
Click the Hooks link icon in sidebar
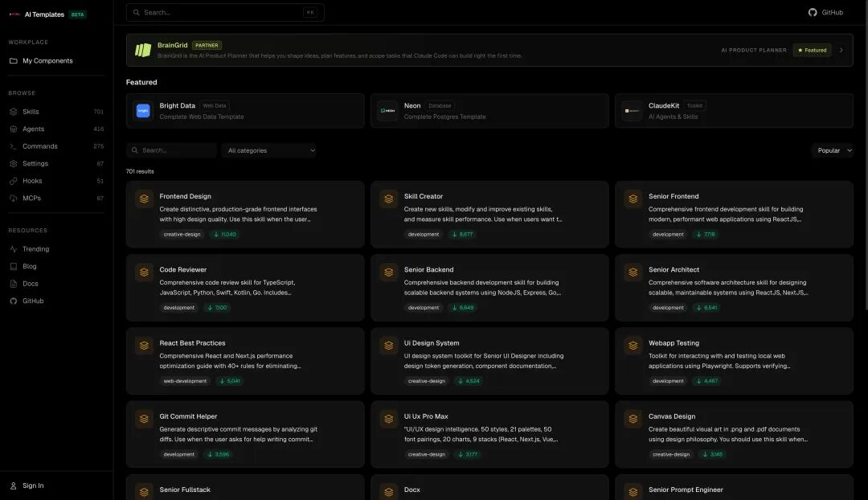point(14,181)
